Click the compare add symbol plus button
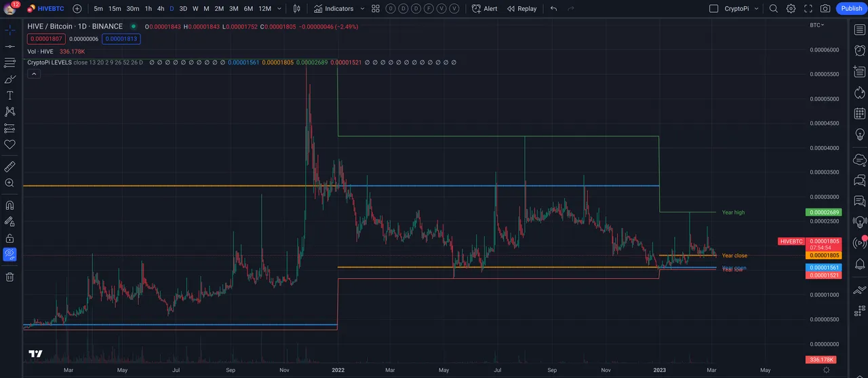 point(77,9)
